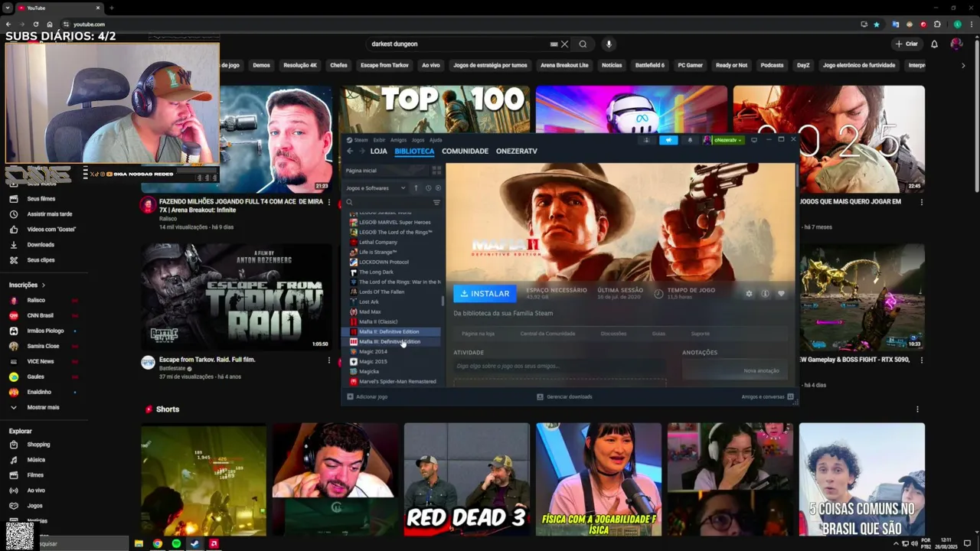Open the Exibir menu in Steam

379,140
